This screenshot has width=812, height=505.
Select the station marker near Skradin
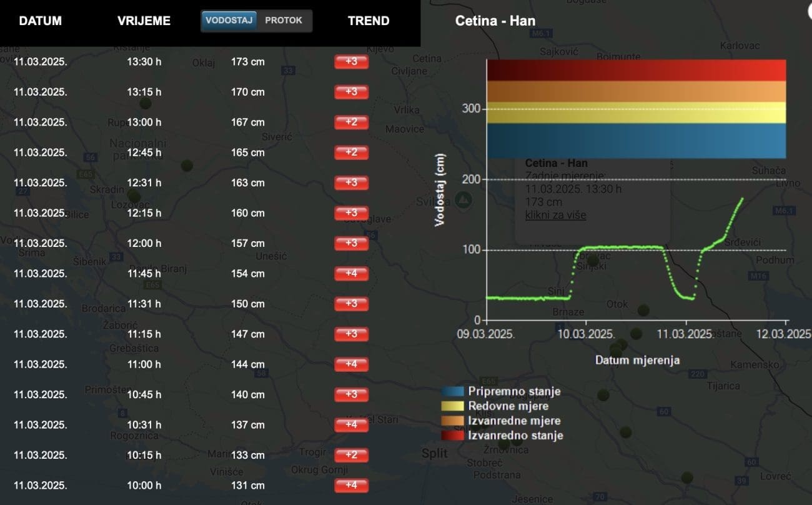point(134,197)
